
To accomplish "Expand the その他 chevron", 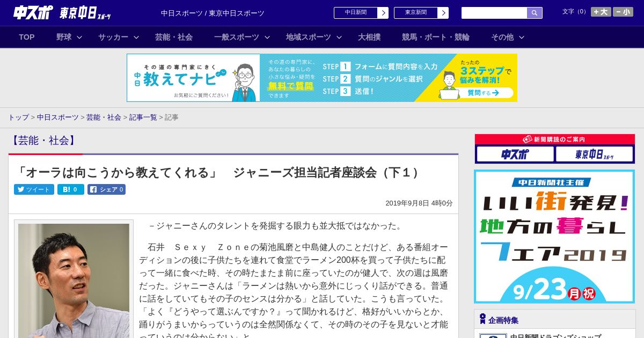I will tap(522, 37).
